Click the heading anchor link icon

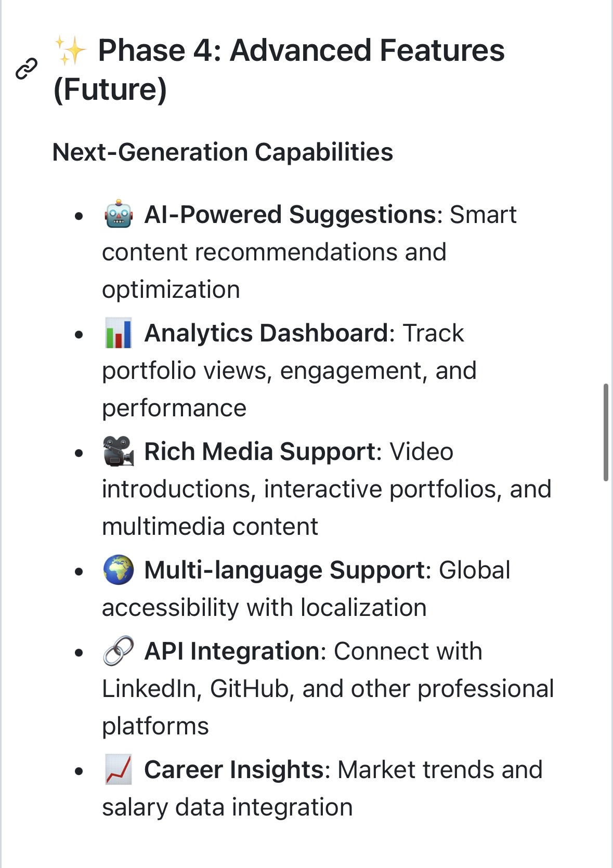coord(27,69)
